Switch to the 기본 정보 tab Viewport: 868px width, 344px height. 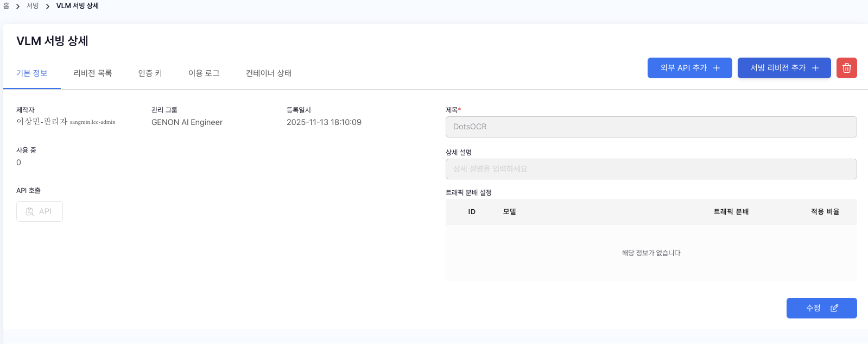point(31,73)
